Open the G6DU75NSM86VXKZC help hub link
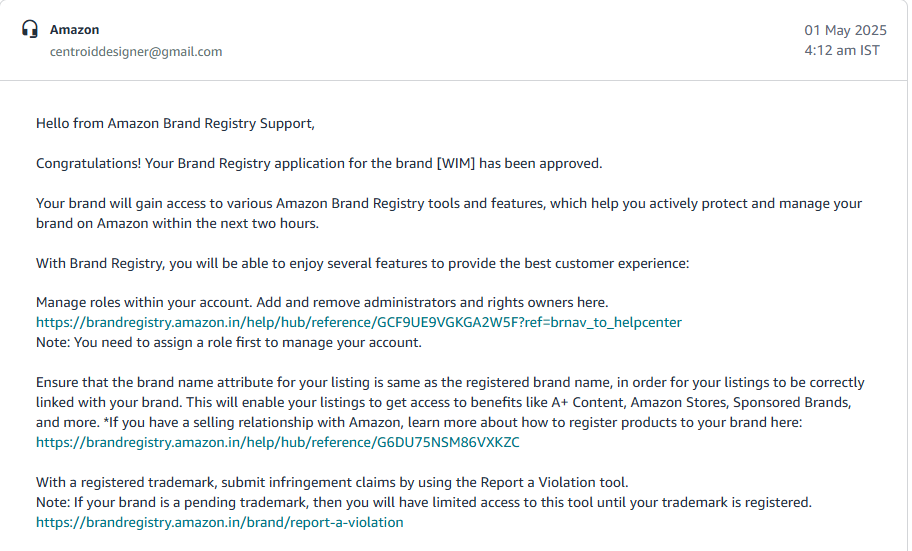Viewport: 912px width, 551px height. 277,442
